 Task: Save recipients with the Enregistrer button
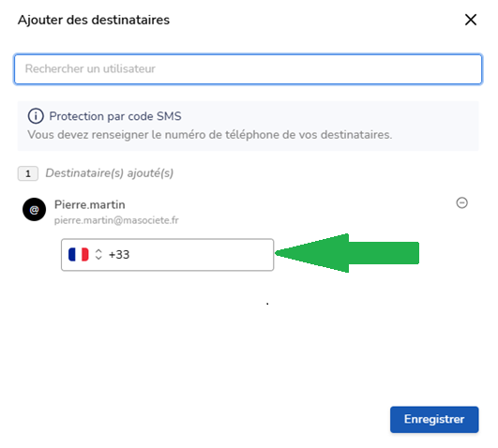[x=434, y=420]
